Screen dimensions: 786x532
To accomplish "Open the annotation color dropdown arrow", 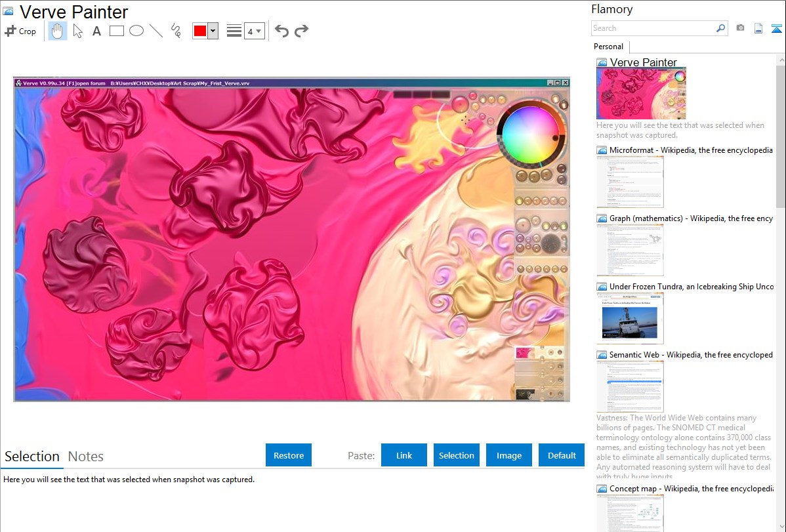I will pos(213,31).
